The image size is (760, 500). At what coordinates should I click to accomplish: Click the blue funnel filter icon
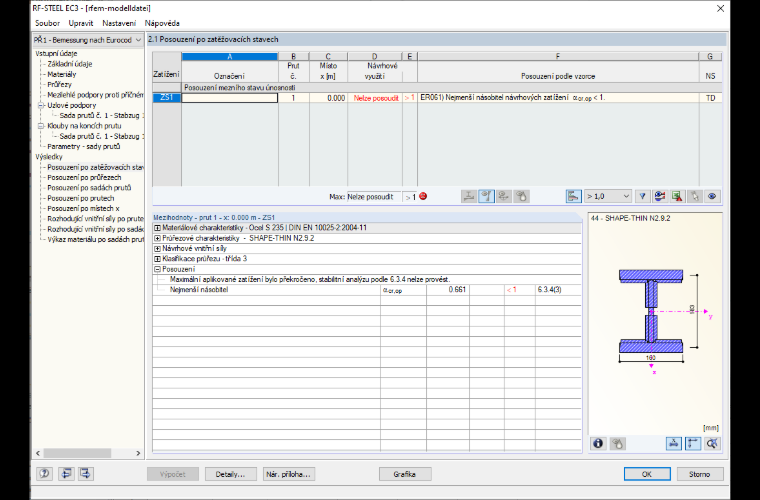pos(642,196)
